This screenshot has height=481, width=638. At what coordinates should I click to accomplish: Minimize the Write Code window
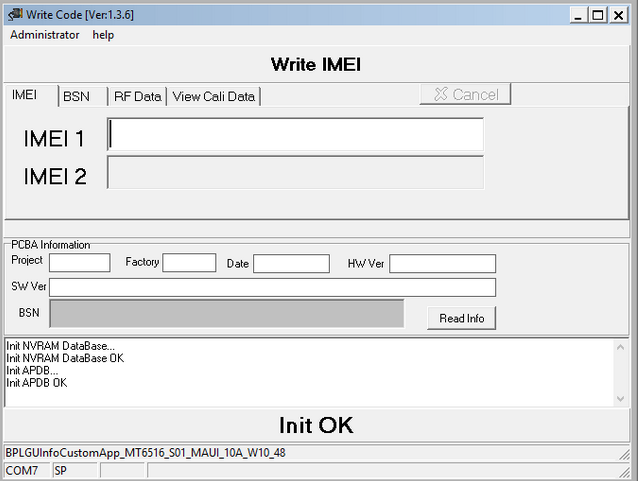click(578, 15)
